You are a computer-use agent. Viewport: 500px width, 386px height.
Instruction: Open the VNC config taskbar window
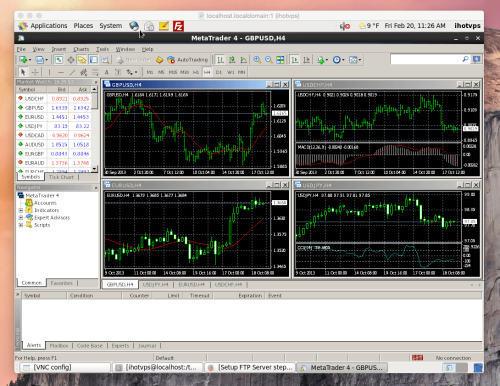[65, 367]
